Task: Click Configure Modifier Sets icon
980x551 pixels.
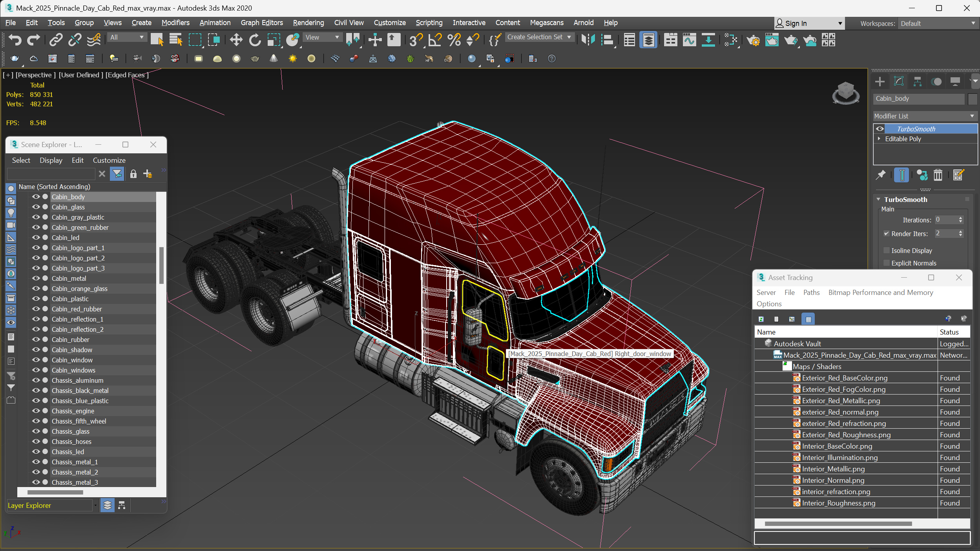Action: coord(958,175)
